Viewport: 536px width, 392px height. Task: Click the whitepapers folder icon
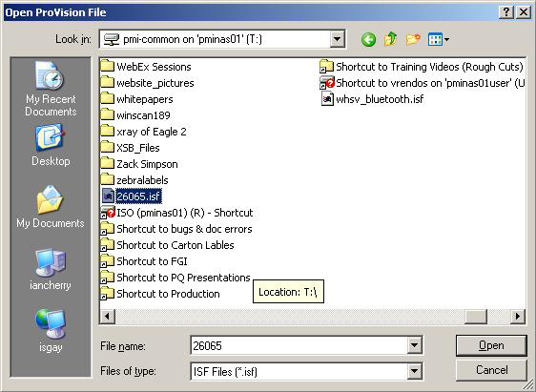pyautogui.click(x=108, y=99)
